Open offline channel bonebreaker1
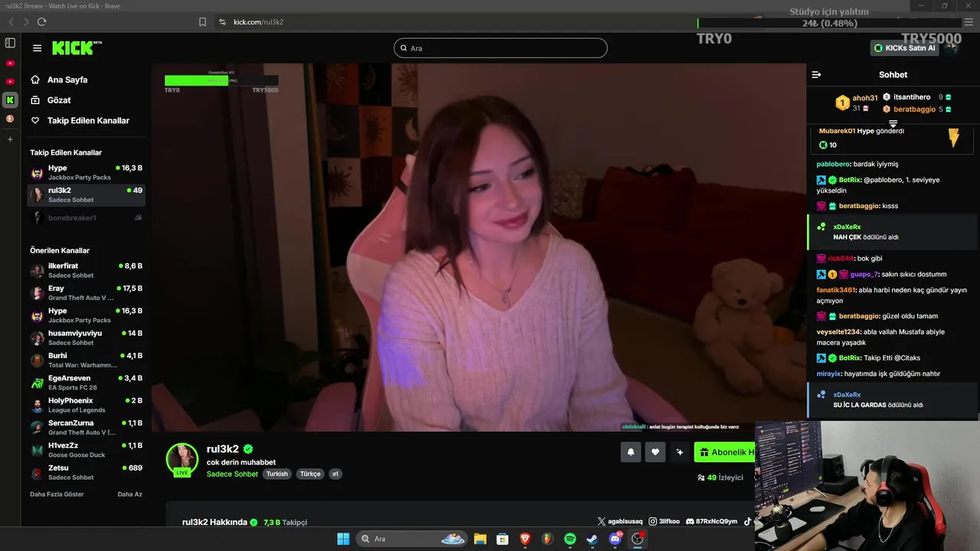This screenshot has width=980, height=551. (x=86, y=218)
